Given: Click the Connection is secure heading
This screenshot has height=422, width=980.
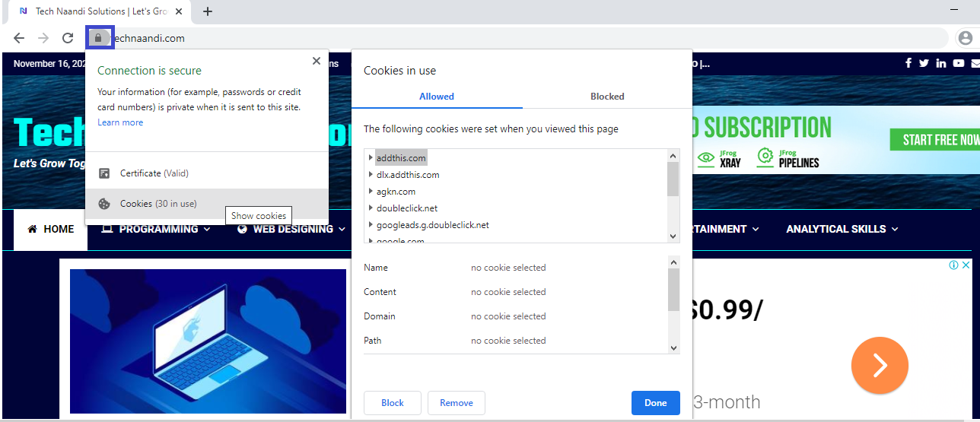Looking at the screenshot, I should 149,70.
